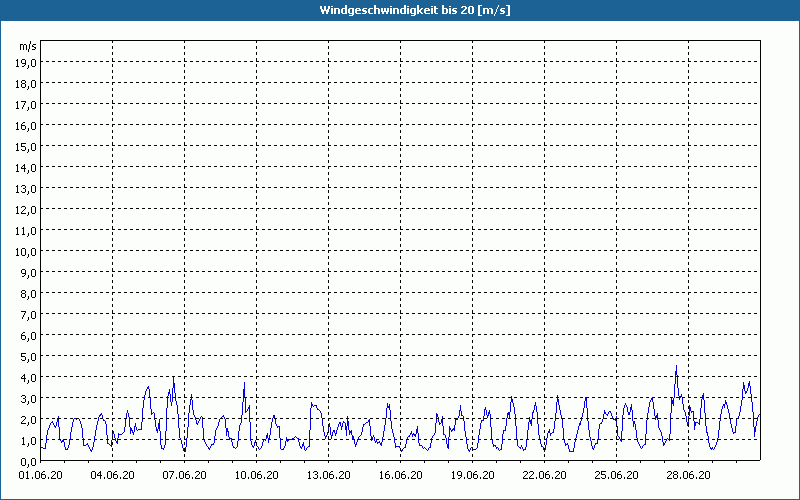Viewport: 800px width, 500px height.
Task: Click the '16,0' y-axis label
Action: (x=26, y=126)
